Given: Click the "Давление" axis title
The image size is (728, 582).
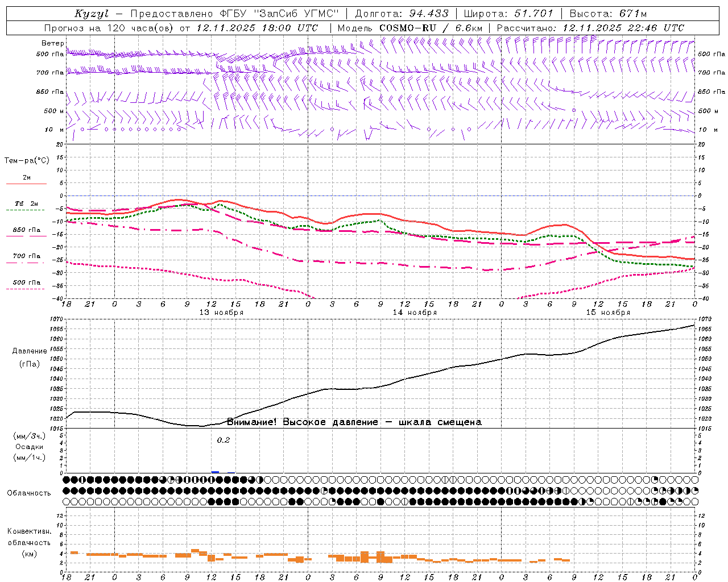Looking at the screenshot, I should click(x=30, y=351).
